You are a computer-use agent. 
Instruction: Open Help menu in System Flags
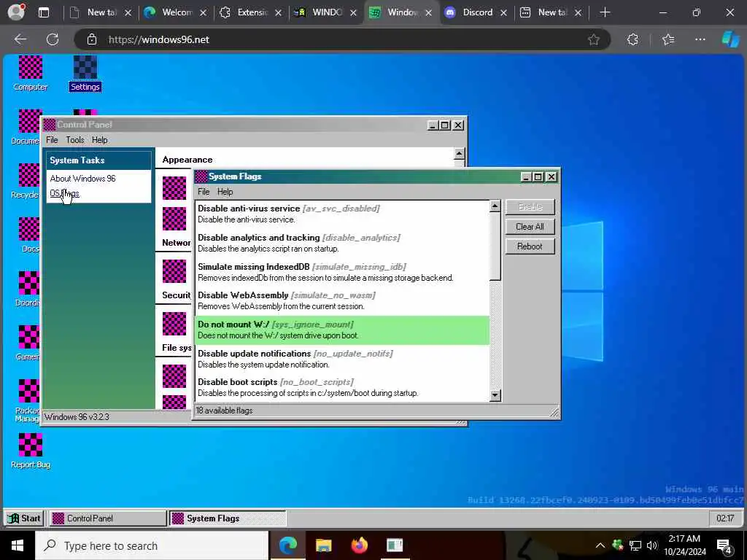coord(225,192)
